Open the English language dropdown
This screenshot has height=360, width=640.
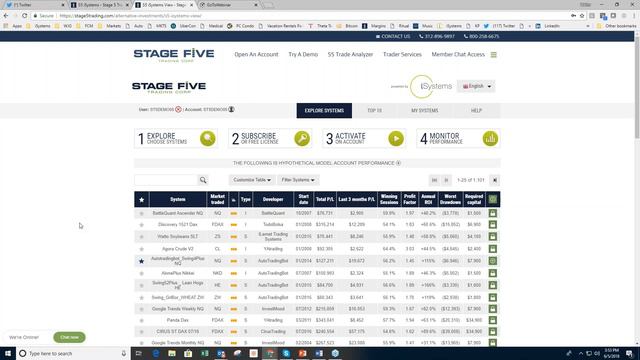pyautogui.click(x=476, y=86)
